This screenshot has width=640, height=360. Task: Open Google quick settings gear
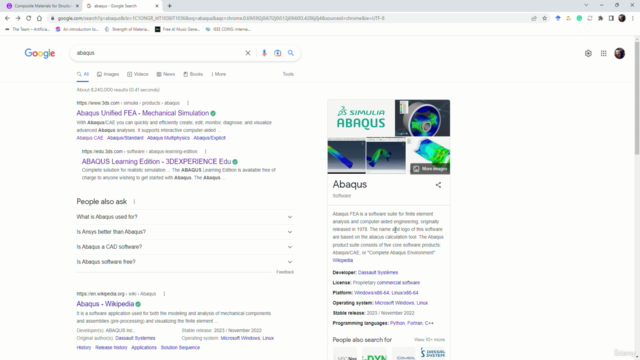tap(588, 53)
